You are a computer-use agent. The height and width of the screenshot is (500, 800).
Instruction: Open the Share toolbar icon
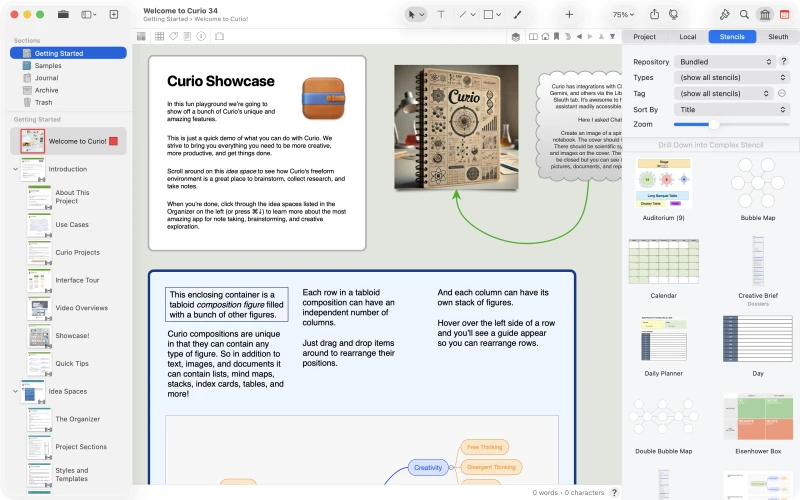coord(654,15)
